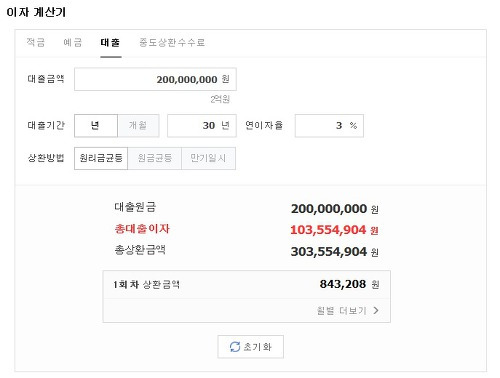Switch to the 예금 tab

(x=72, y=42)
